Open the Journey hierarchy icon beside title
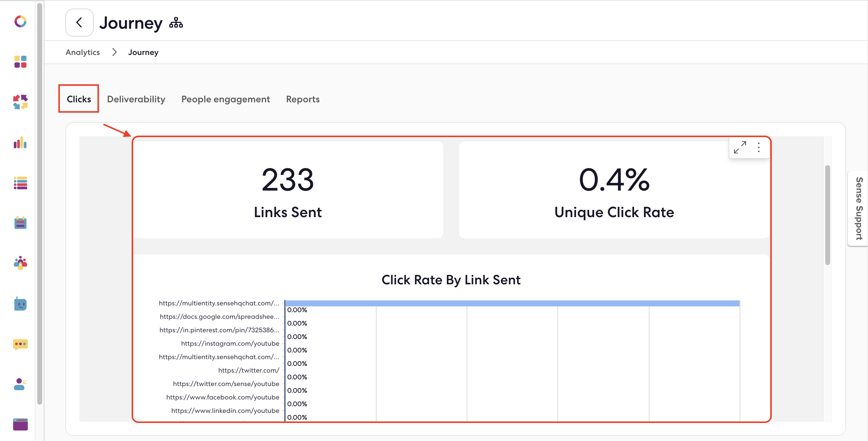The image size is (868, 441). 176,23
